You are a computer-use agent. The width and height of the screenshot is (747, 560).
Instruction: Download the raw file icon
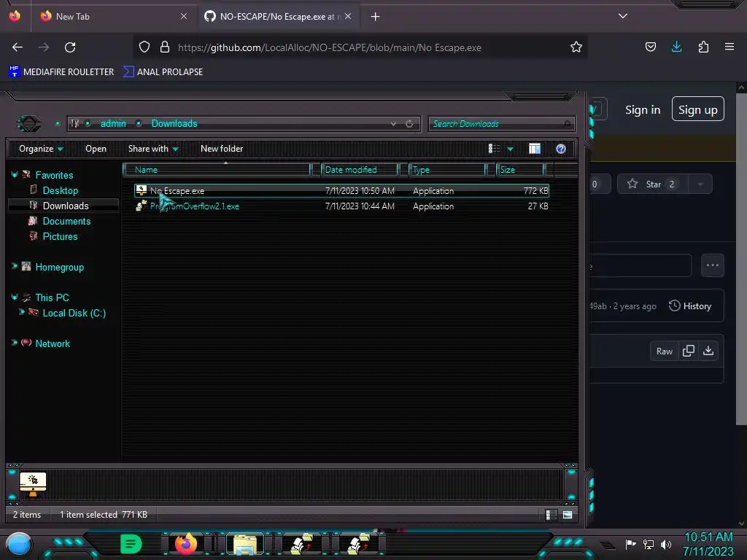tap(708, 351)
